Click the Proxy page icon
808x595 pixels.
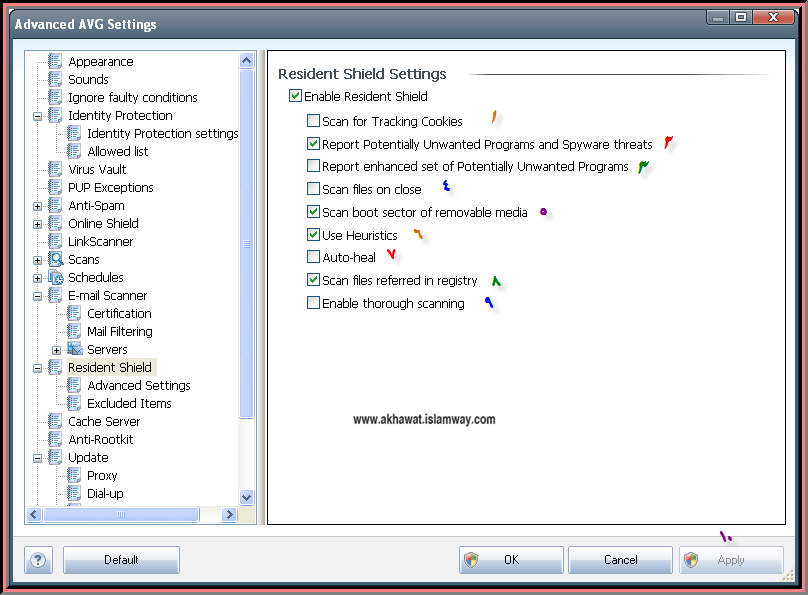coord(74,475)
